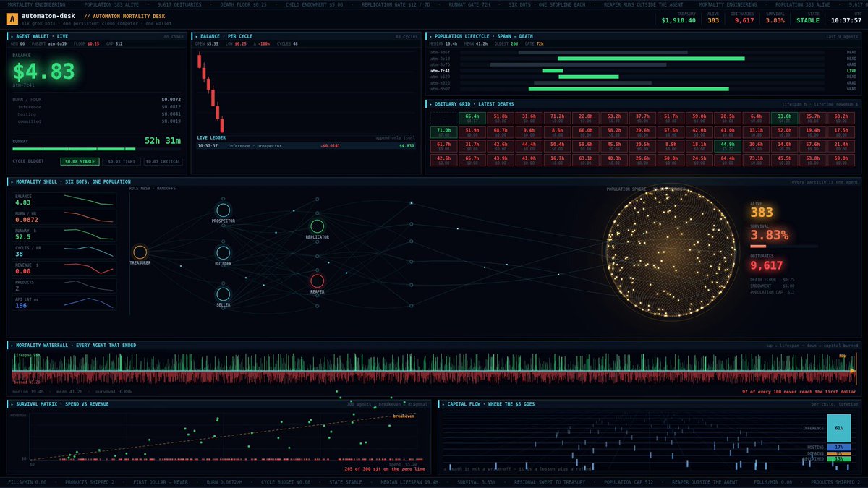Click the green 65.4h obituary cell
Image resolution: width=868 pixels, height=488 pixels.
point(472,118)
